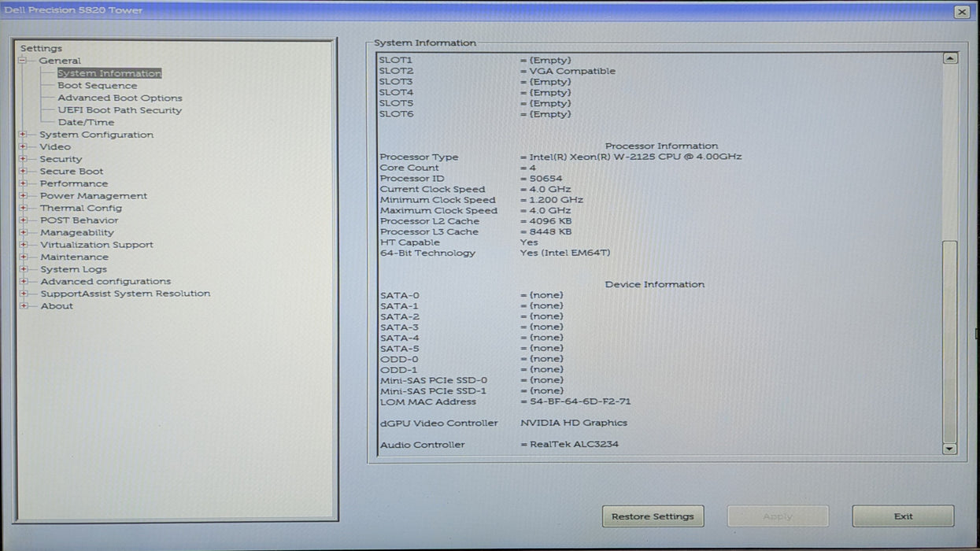980x551 pixels.
Task: Expand SupportAssist System Resolution node
Action: click(23, 294)
